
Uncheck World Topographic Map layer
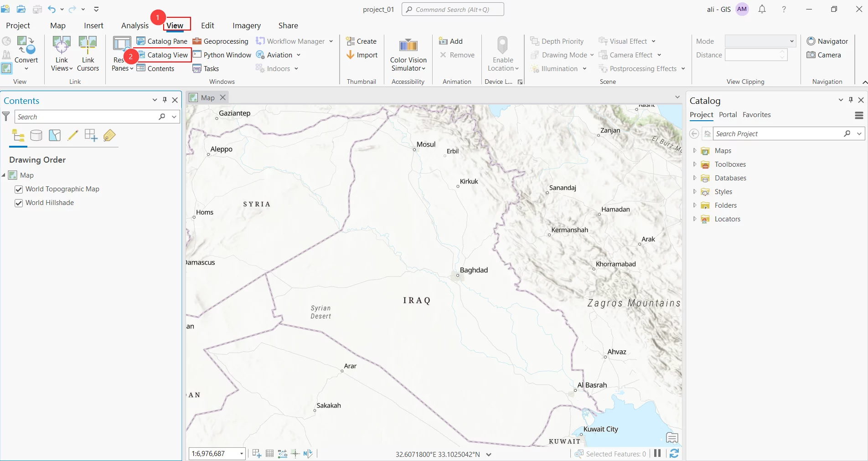19,189
